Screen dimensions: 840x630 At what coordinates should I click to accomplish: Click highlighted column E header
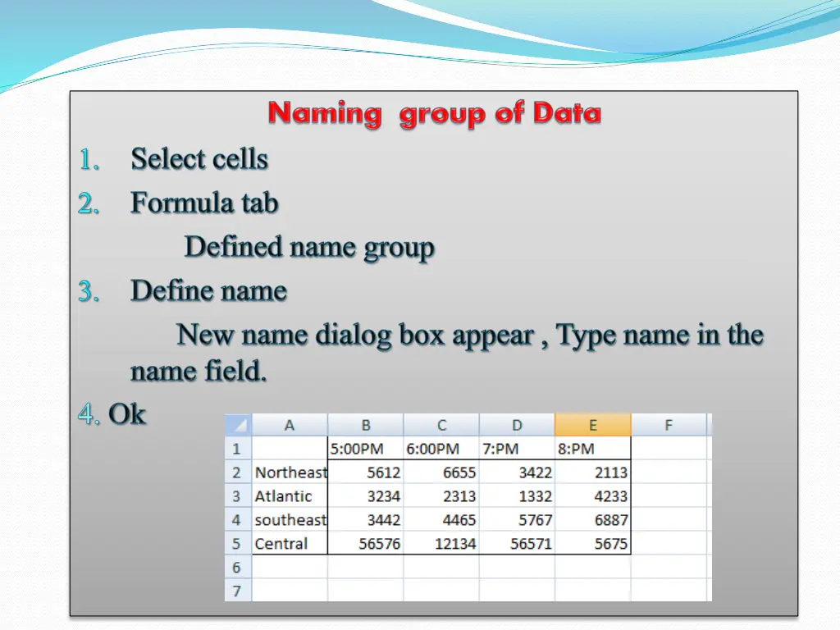(592, 425)
